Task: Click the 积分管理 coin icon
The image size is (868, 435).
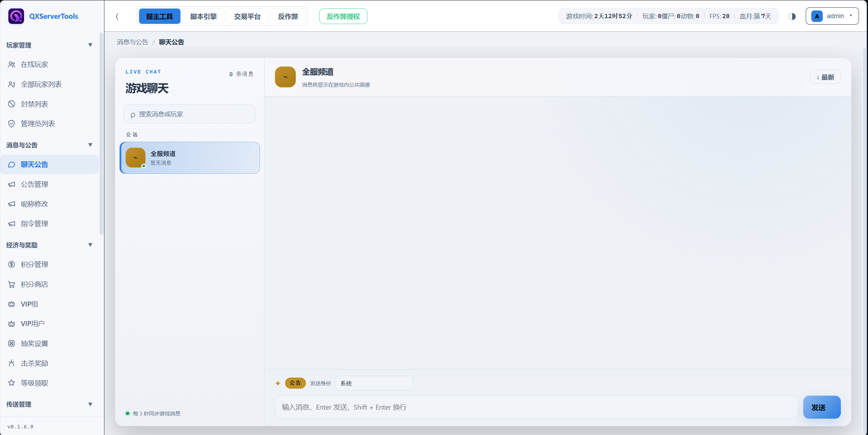Action: [x=11, y=264]
